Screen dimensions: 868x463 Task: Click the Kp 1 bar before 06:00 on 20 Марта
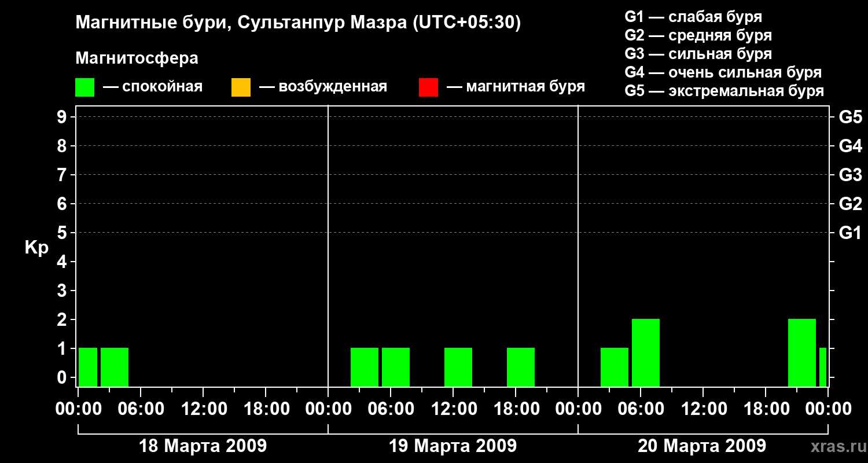pyautogui.click(x=615, y=367)
